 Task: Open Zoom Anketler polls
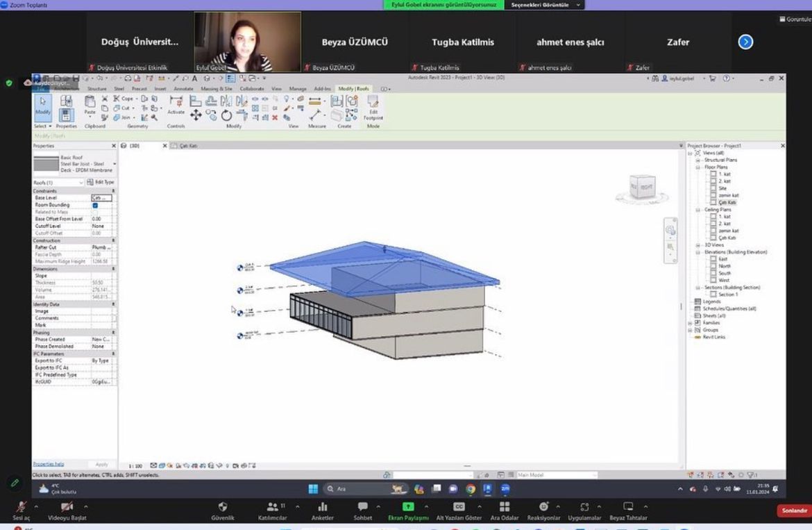pyautogui.click(x=322, y=511)
